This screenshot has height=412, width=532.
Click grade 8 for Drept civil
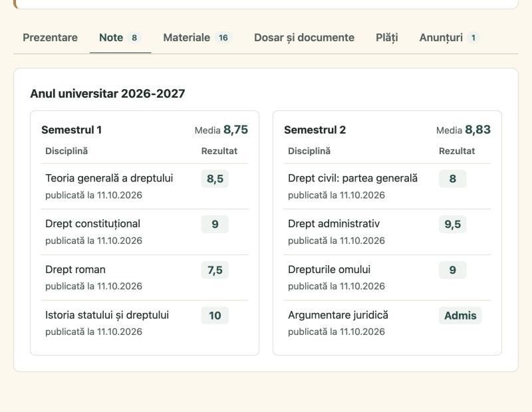(453, 179)
